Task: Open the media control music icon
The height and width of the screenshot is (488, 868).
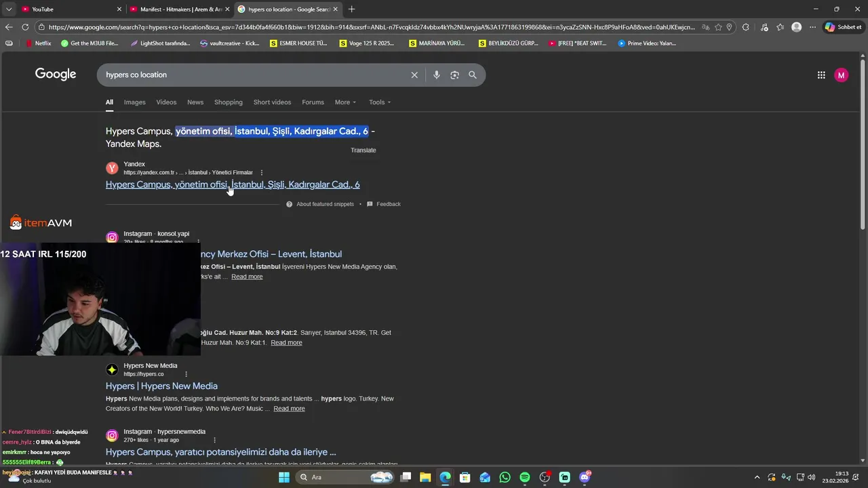Action: (764, 27)
